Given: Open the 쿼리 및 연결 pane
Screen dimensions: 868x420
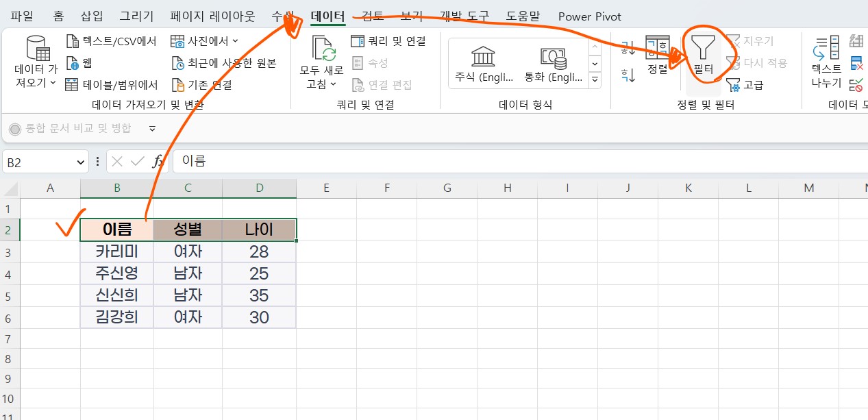Looking at the screenshot, I should point(389,41).
